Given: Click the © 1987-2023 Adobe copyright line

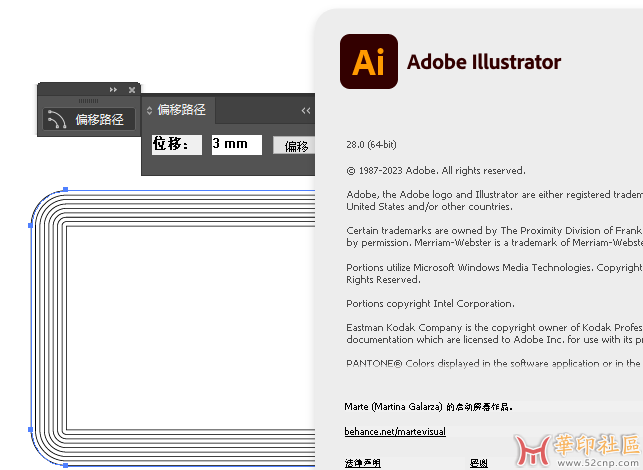Looking at the screenshot, I should point(436,171).
